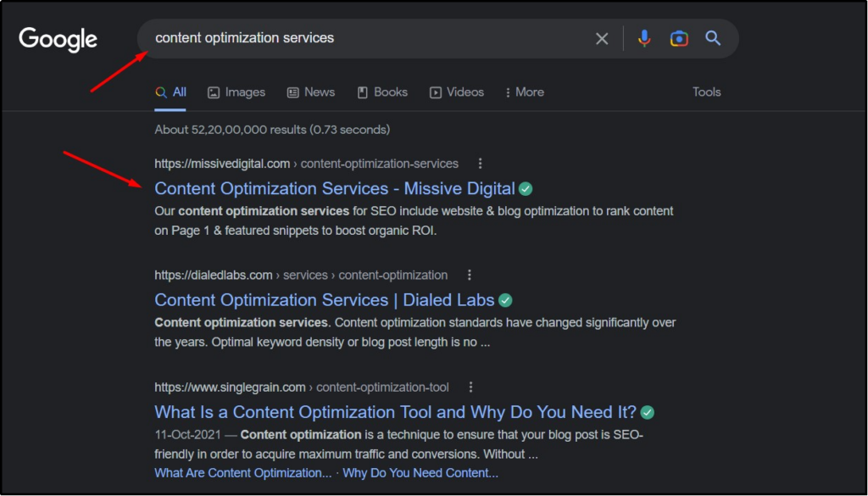
Task: Click inside the search query input field
Action: coord(364,38)
